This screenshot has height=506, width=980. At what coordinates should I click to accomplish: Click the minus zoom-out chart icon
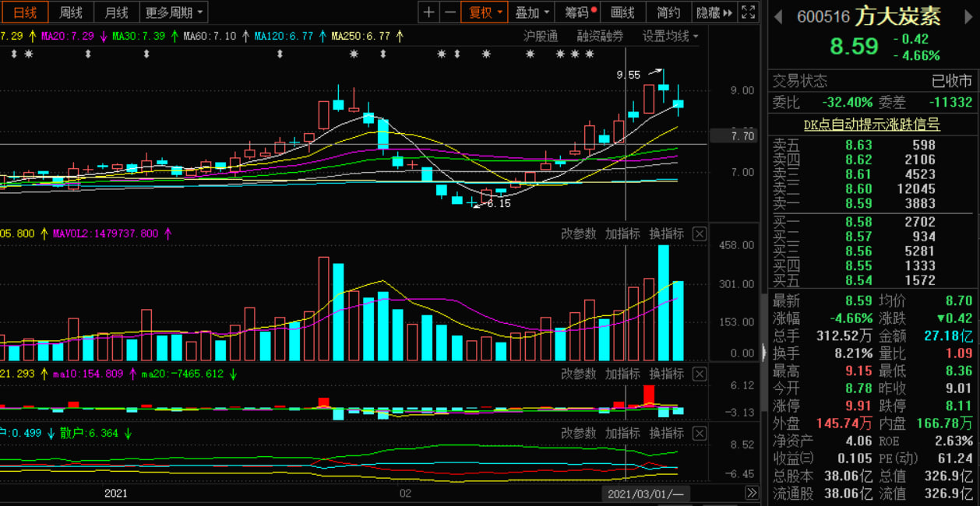click(449, 12)
